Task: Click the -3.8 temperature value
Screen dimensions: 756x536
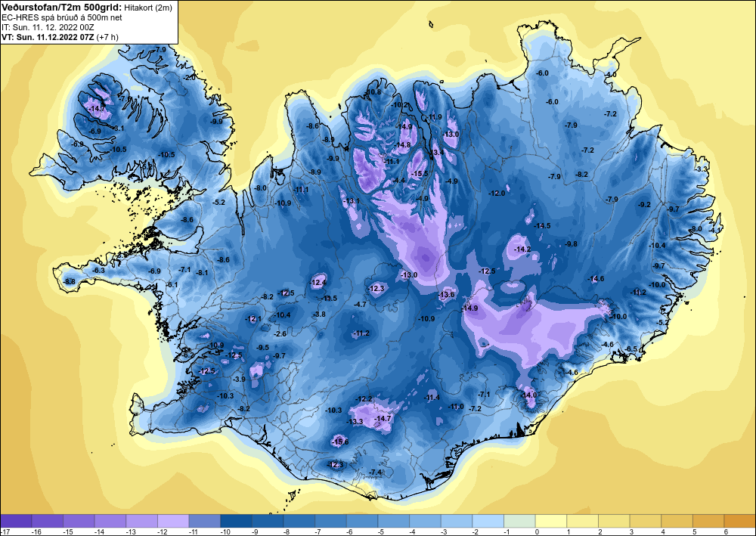Action: click(x=319, y=314)
